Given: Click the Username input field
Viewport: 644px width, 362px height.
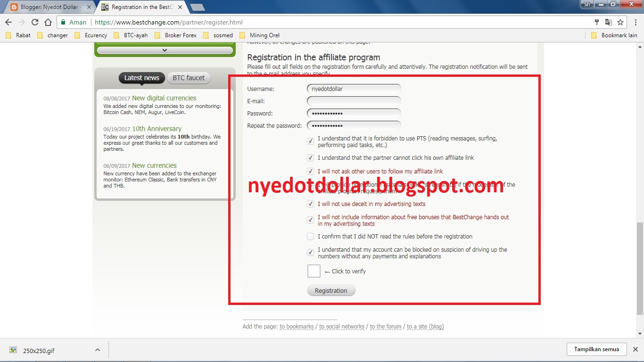Looking at the screenshot, I should point(354,89).
